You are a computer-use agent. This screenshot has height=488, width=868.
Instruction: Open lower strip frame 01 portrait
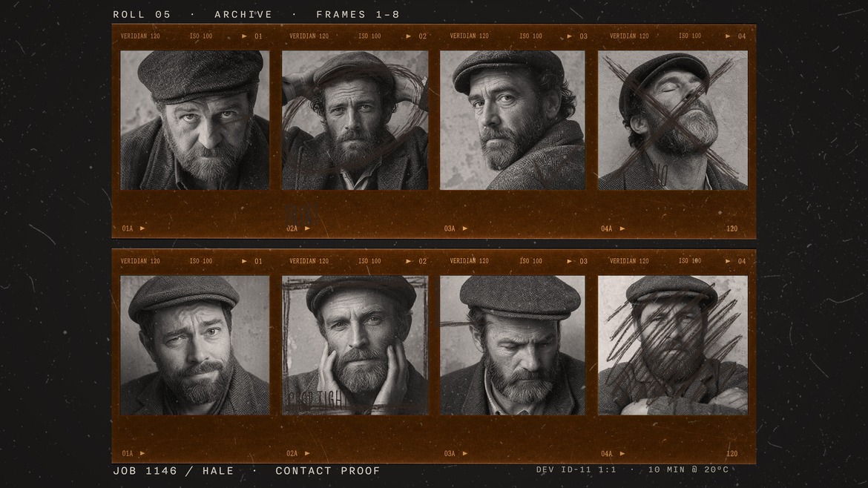195,346
